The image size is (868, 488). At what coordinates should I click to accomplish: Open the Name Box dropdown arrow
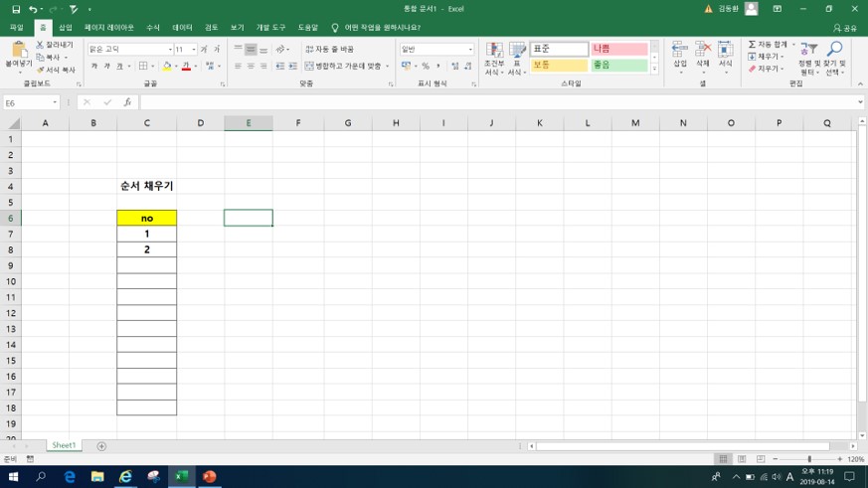coord(55,102)
